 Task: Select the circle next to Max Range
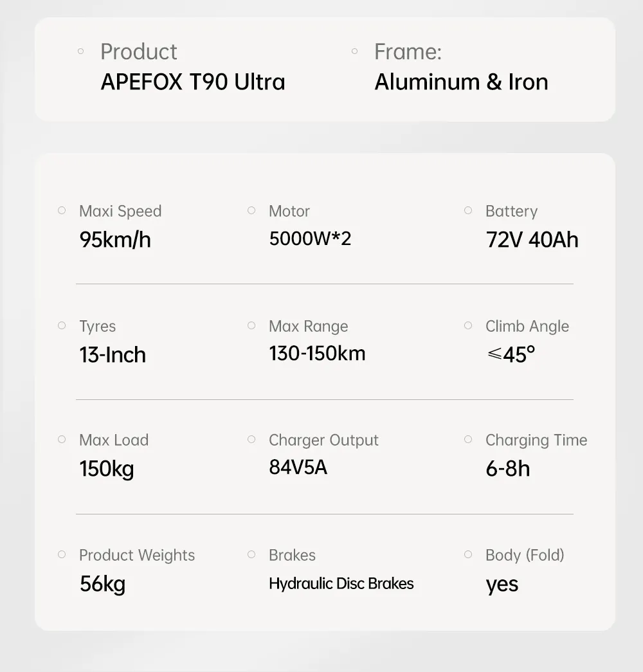[251, 326]
